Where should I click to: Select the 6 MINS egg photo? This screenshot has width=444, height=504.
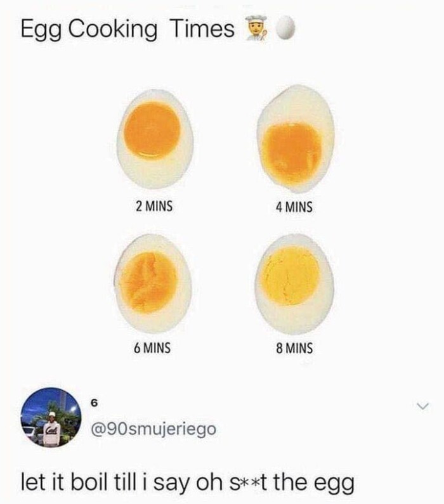click(153, 283)
